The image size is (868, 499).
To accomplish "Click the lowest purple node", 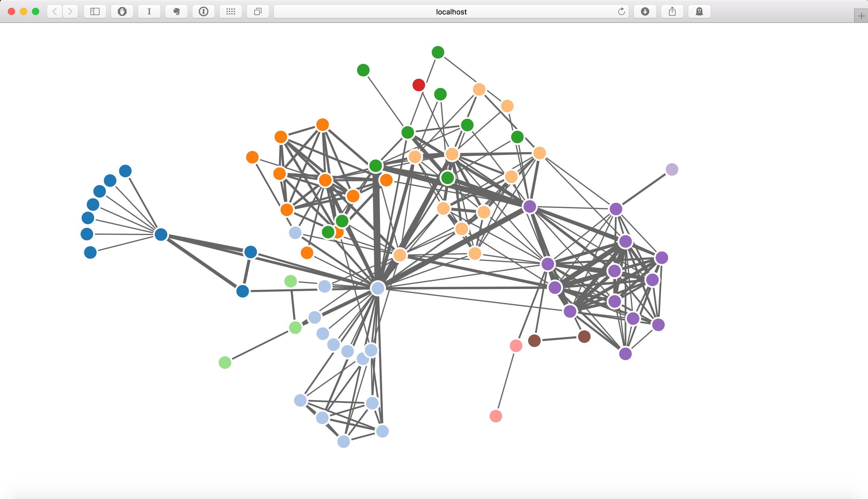I will coord(625,353).
